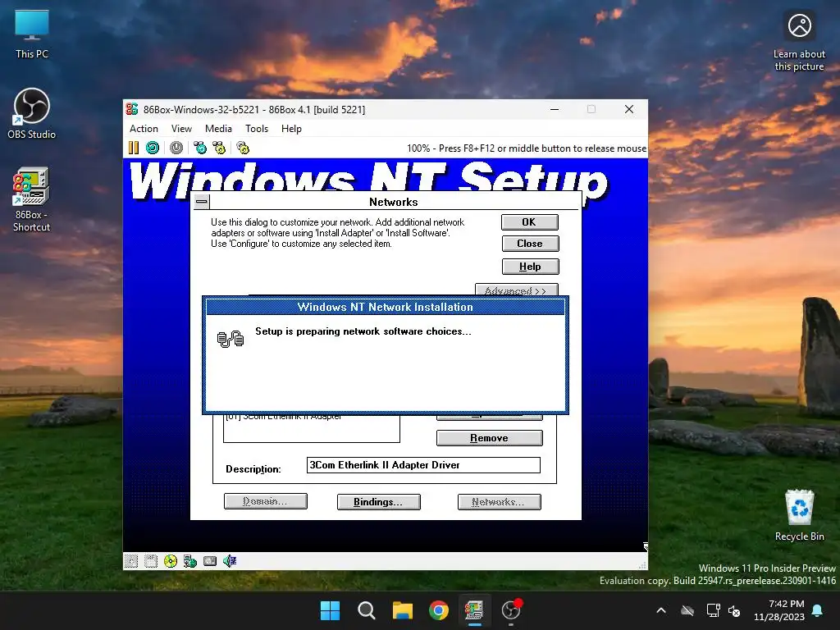The height and width of the screenshot is (630, 840).
Task: Click Close in Networks dialog
Action: point(530,244)
